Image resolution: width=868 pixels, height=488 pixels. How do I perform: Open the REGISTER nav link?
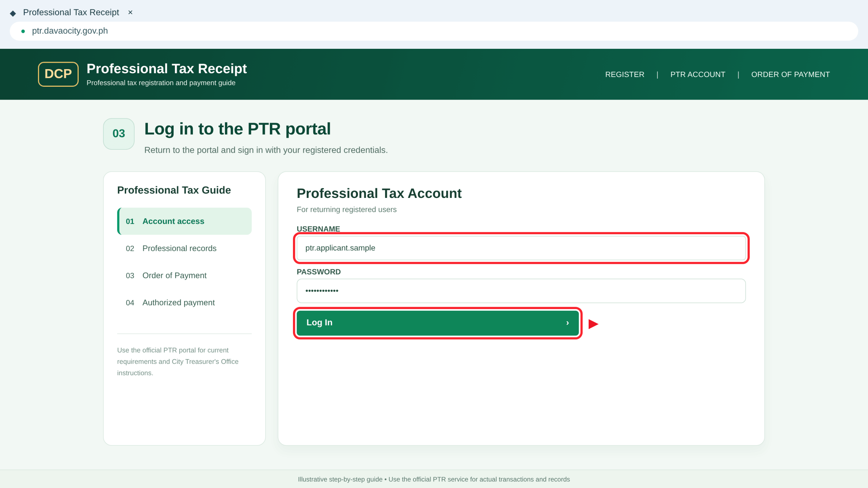point(625,75)
